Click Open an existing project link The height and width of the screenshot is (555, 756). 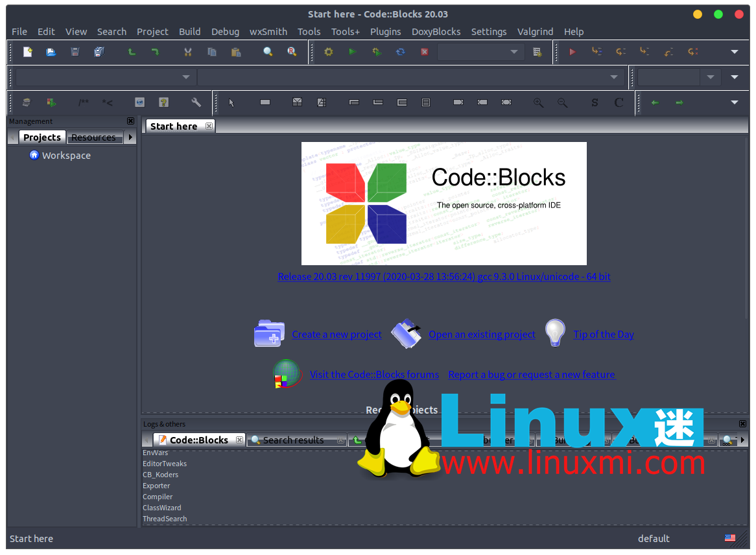(482, 334)
